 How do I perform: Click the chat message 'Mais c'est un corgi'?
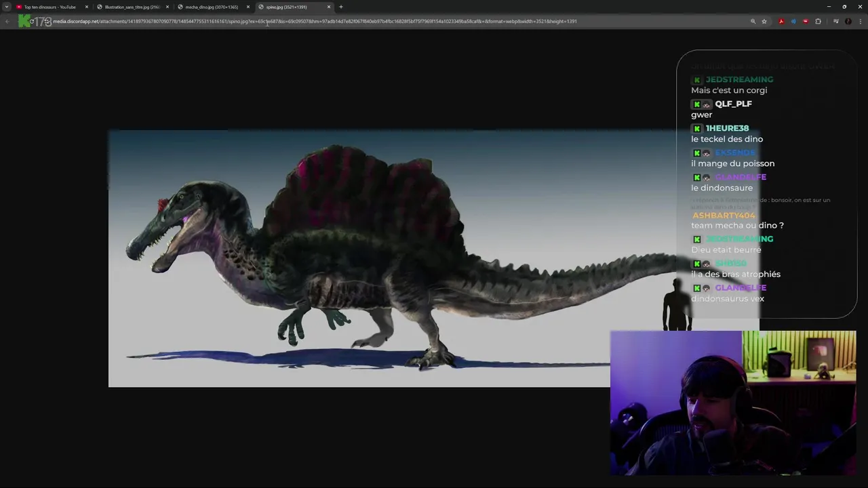[729, 90]
